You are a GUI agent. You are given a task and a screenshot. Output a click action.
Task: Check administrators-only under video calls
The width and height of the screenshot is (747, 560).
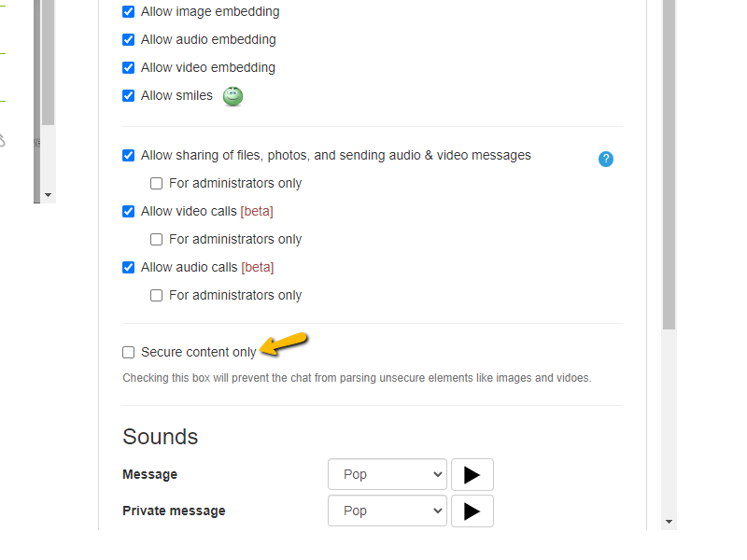point(156,239)
